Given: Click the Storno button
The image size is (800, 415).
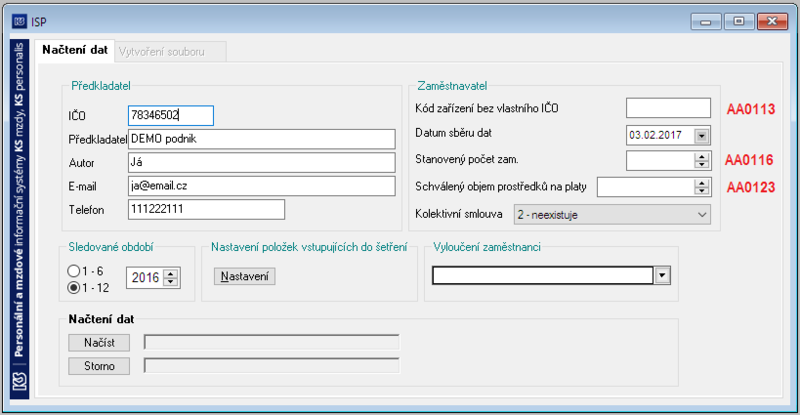Looking at the screenshot, I should click(99, 366).
